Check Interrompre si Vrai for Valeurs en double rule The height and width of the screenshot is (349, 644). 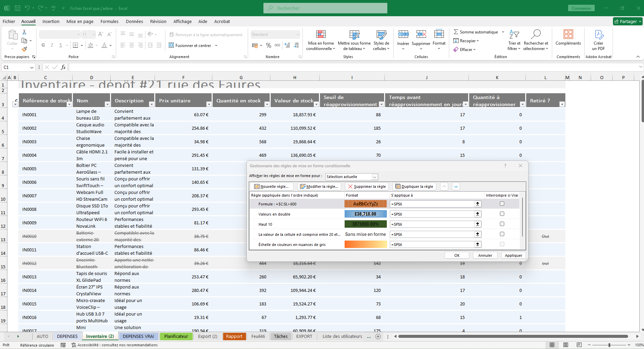[502, 214]
